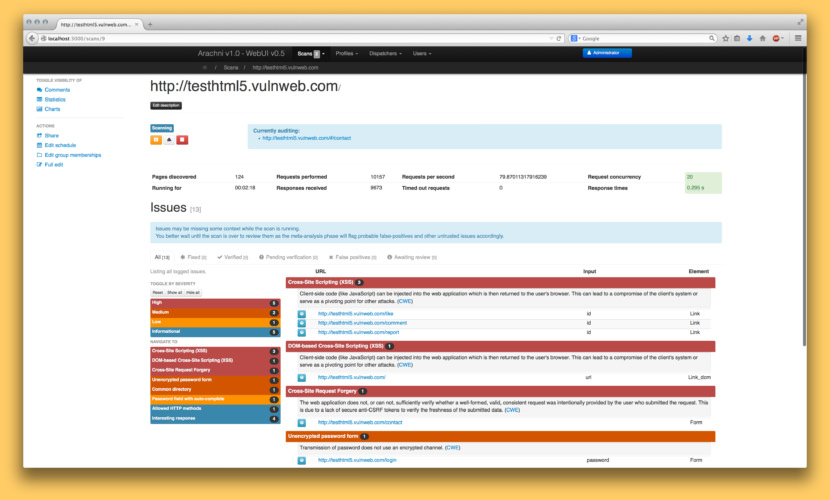Open the Administrator account dropdown

tap(607, 53)
